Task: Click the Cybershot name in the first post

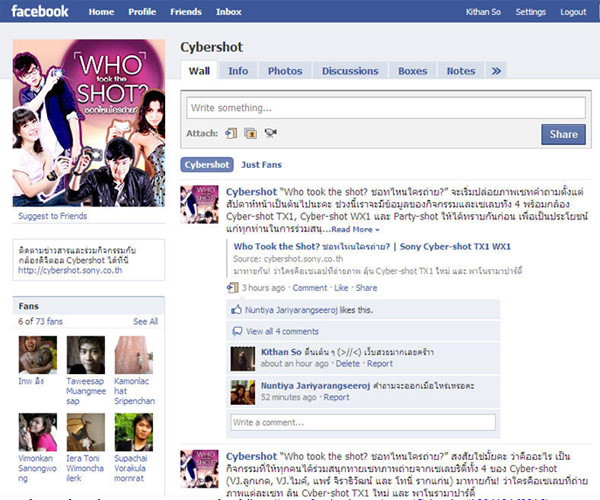Action: pyautogui.click(x=251, y=192)
